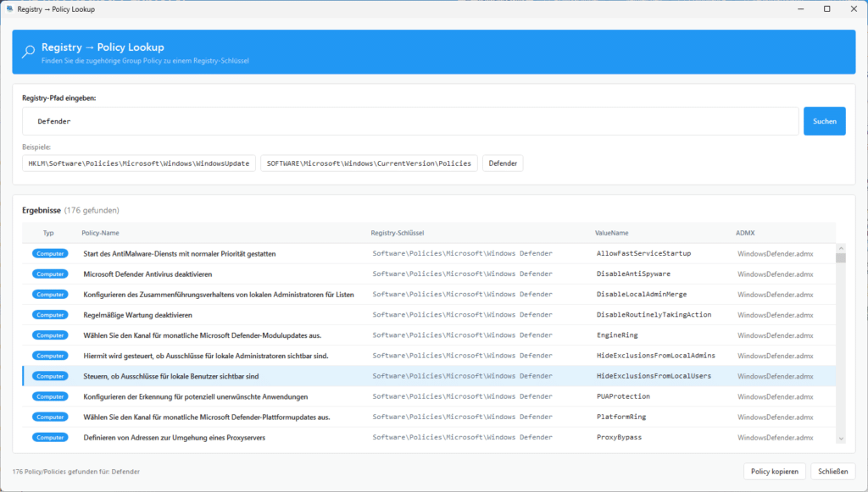The image size is (868, 492).
Task: Click registry key cell in DisableAntiSpyware row
Action: (462, 274)
